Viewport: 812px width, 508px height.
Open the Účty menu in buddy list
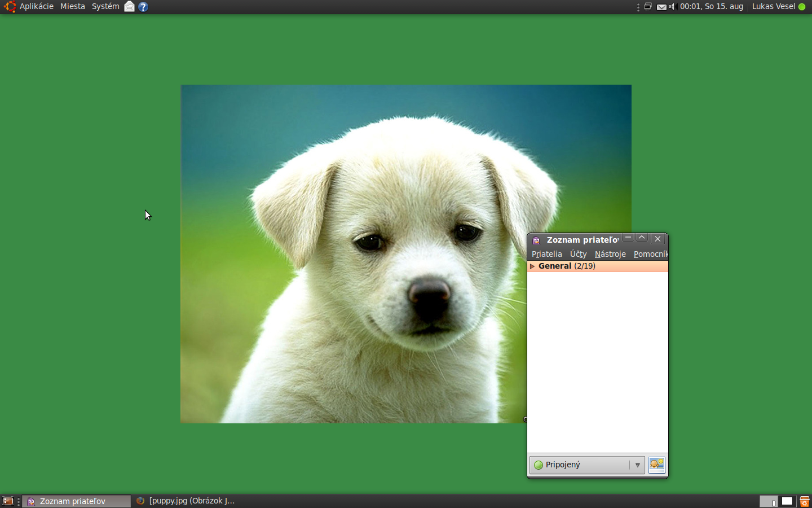pos(579,254)
